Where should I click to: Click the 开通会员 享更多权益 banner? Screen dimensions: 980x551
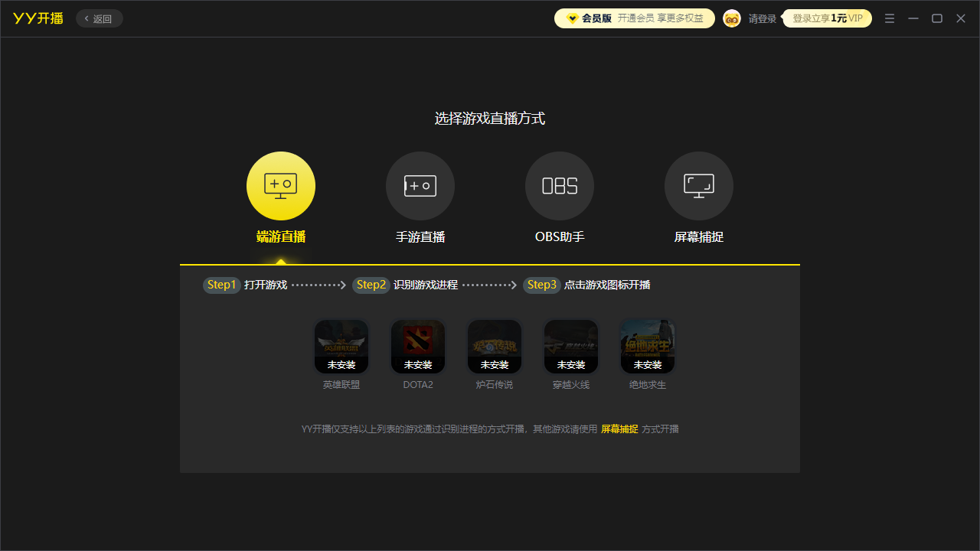(x=661, y=18)
